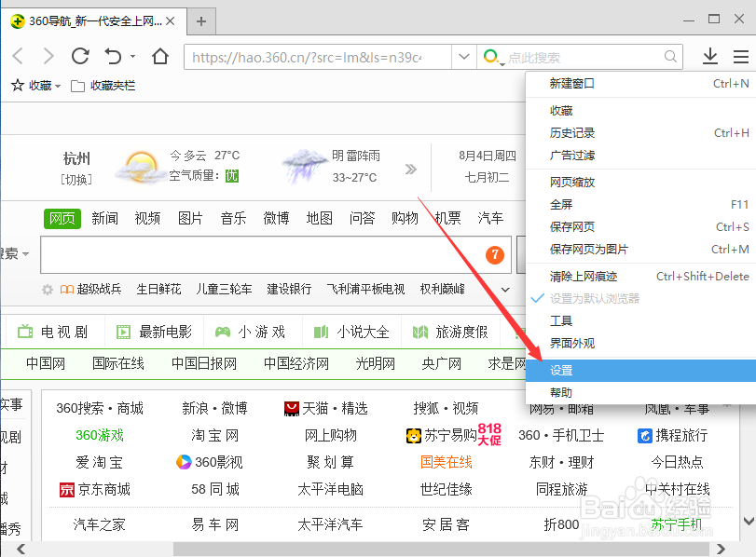The image size is (756, 557).
Task: Select the green 网页 search tab
Action: click(62, 218)
